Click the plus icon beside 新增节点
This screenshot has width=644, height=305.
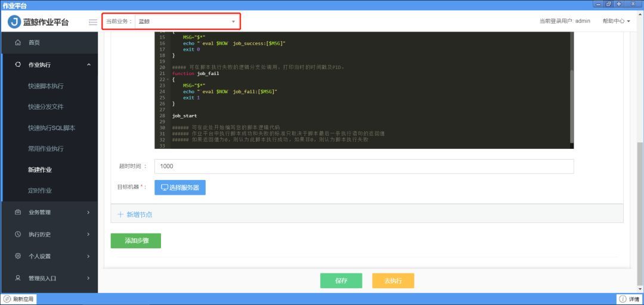(x=120, y=214)
